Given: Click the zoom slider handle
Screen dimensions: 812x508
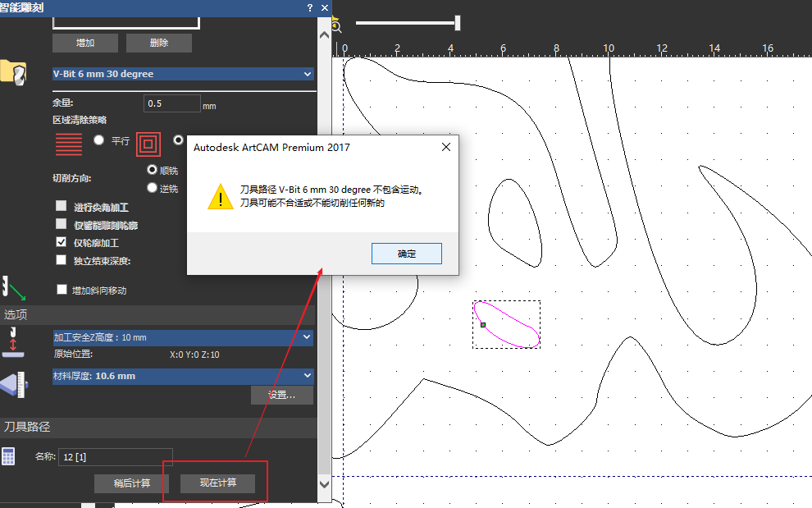Looking at the screenshot, I should 458,23.
